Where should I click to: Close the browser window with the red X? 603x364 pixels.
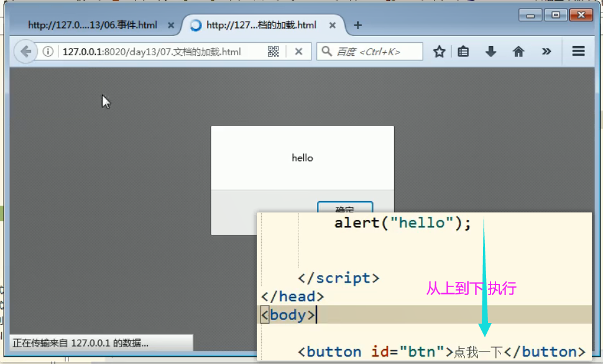[581, 16]
